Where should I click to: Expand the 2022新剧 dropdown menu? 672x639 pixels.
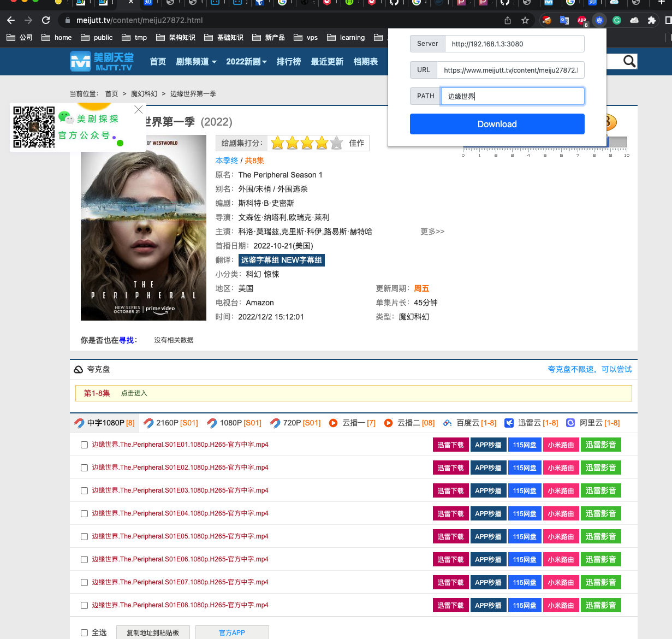tap(246, 62)
